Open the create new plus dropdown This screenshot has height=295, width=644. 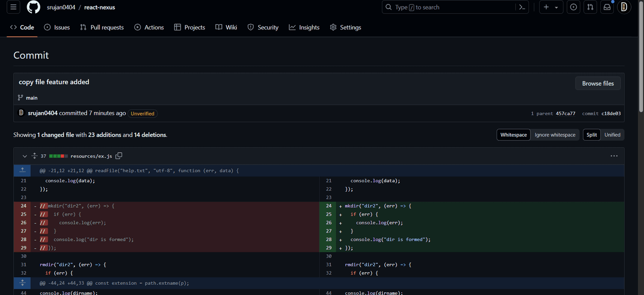[551, 7]
